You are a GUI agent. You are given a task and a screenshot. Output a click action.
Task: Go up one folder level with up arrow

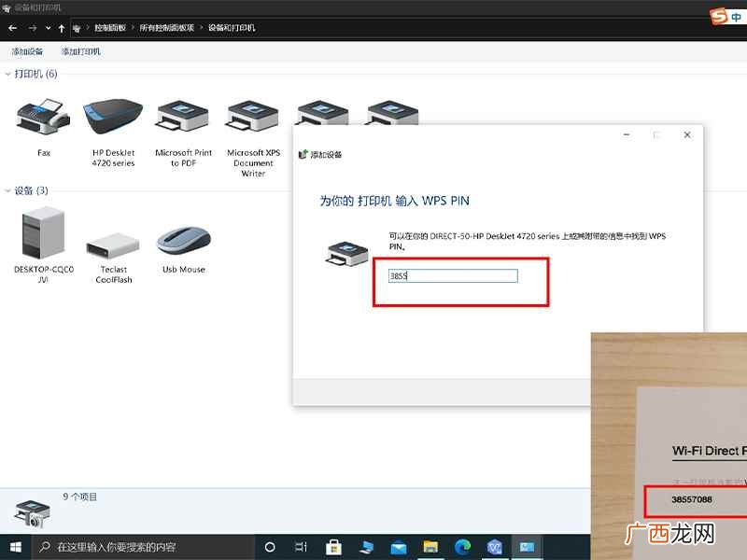[x=62, y=28]
